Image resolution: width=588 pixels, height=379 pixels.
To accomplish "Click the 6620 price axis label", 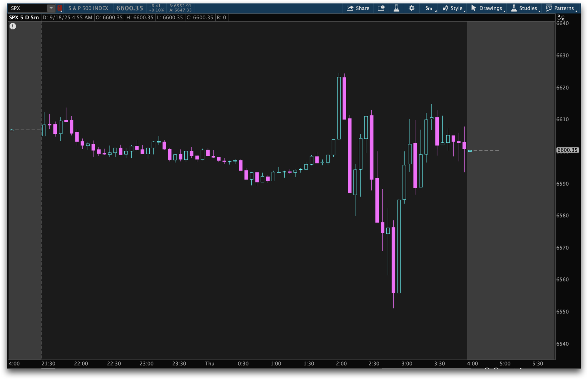I will point(562,88).
